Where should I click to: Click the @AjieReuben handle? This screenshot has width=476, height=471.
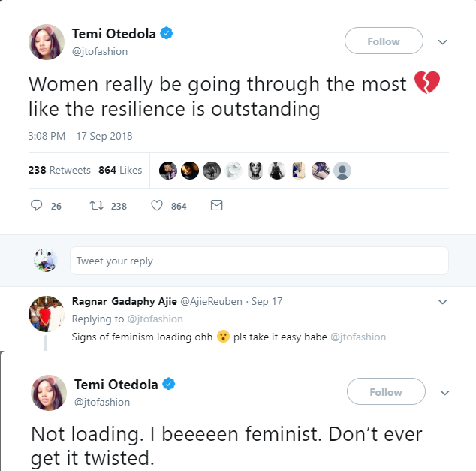(x=212, y=301)
